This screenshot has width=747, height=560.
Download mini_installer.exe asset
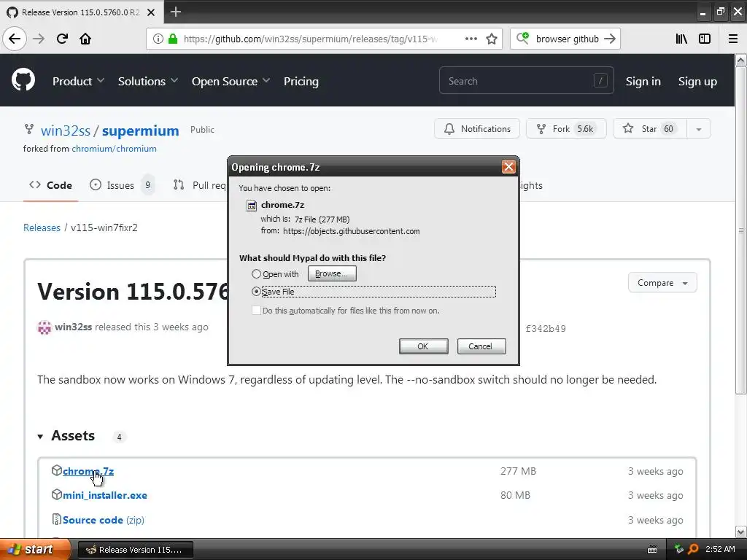tap(105, 495)
